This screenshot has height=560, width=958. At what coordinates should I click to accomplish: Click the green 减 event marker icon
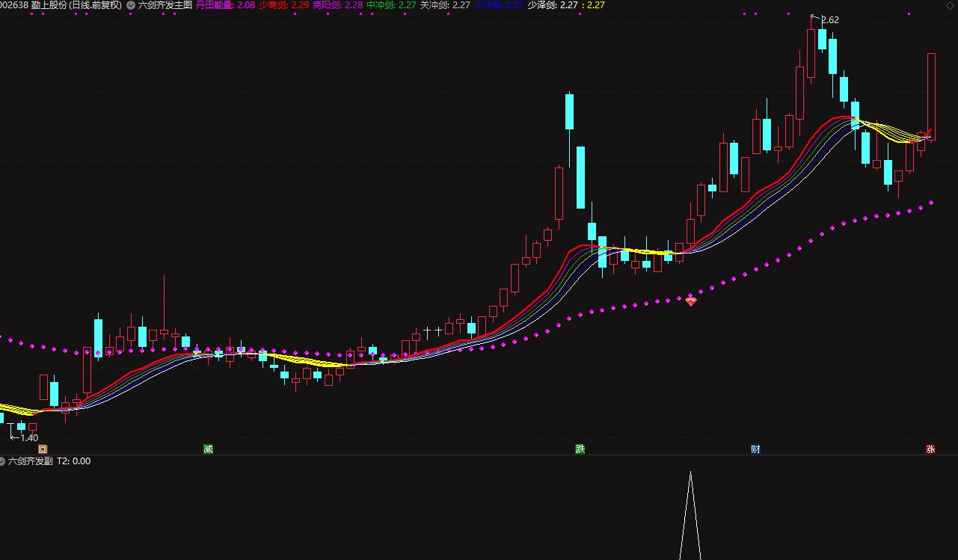208,449
